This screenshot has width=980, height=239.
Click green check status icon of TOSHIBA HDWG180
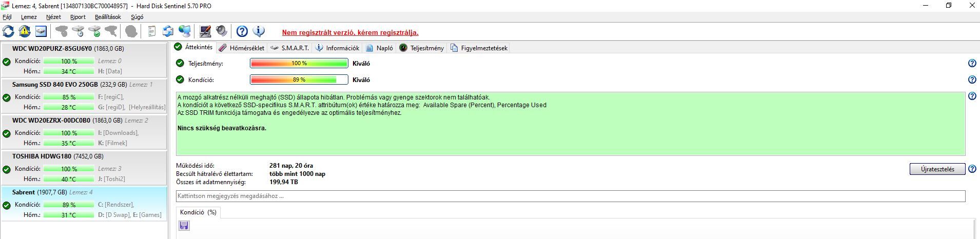pos(6,169)
